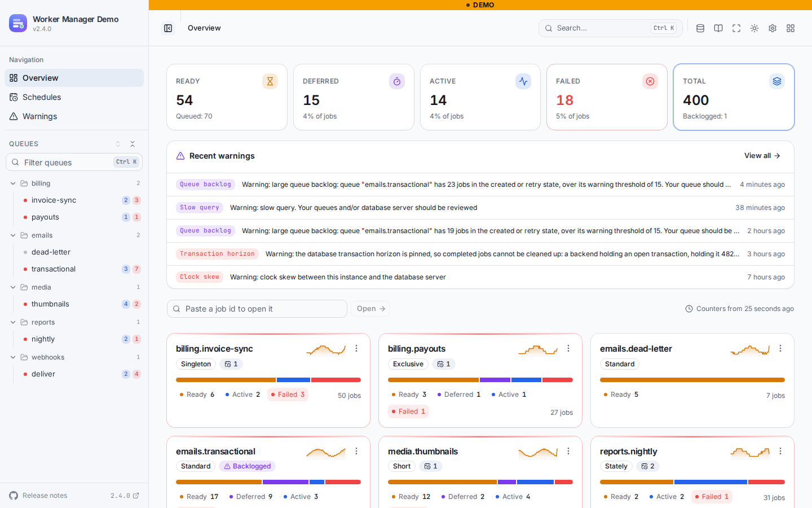Click the Open job button
Viewport: 812px width, 508px height.
[x=370, y=309]
